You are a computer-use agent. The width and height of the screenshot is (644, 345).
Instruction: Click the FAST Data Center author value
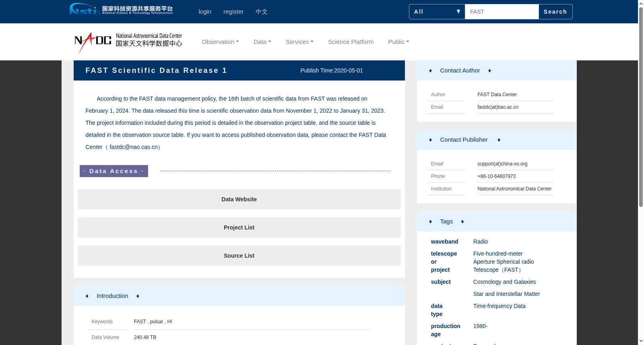pos(497,95)
